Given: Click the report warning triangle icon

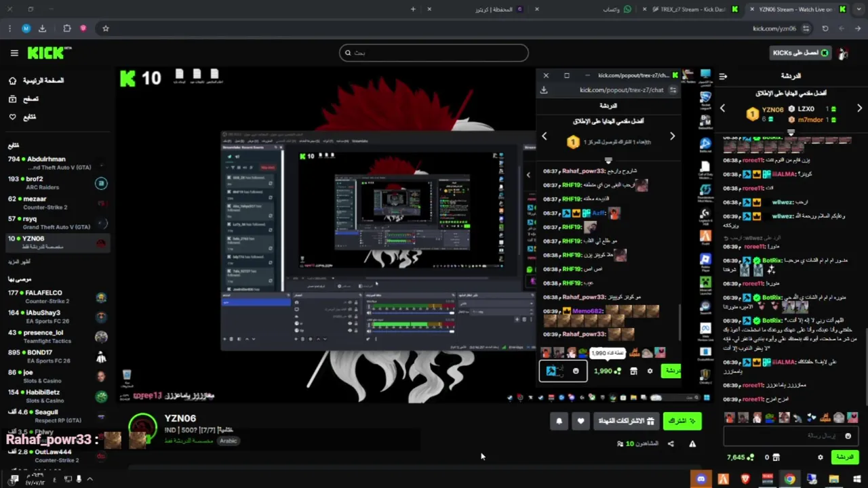Looking at the screenshot, I should coord(692,444).
